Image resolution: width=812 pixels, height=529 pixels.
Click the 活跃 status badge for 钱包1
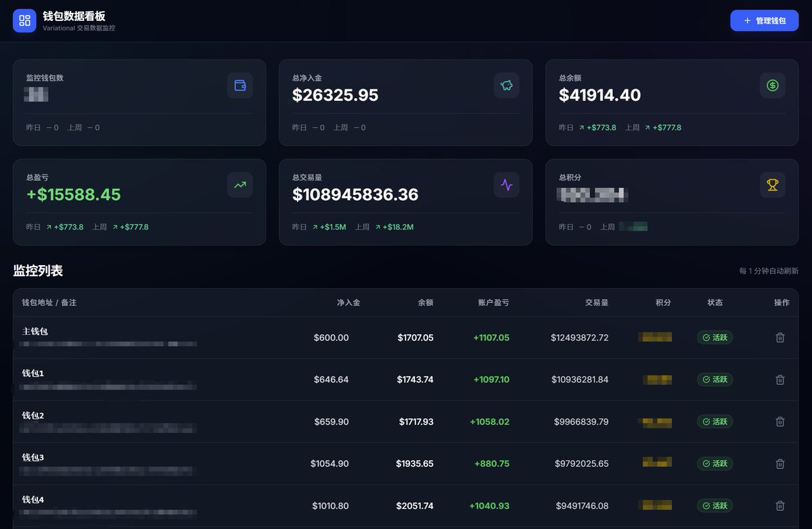[x=715, y=379]
